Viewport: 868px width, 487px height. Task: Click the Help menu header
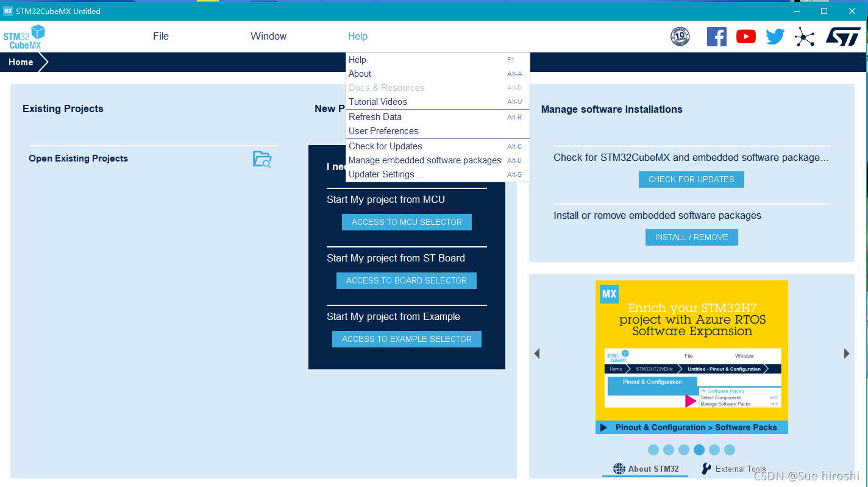tap(358, 36)
